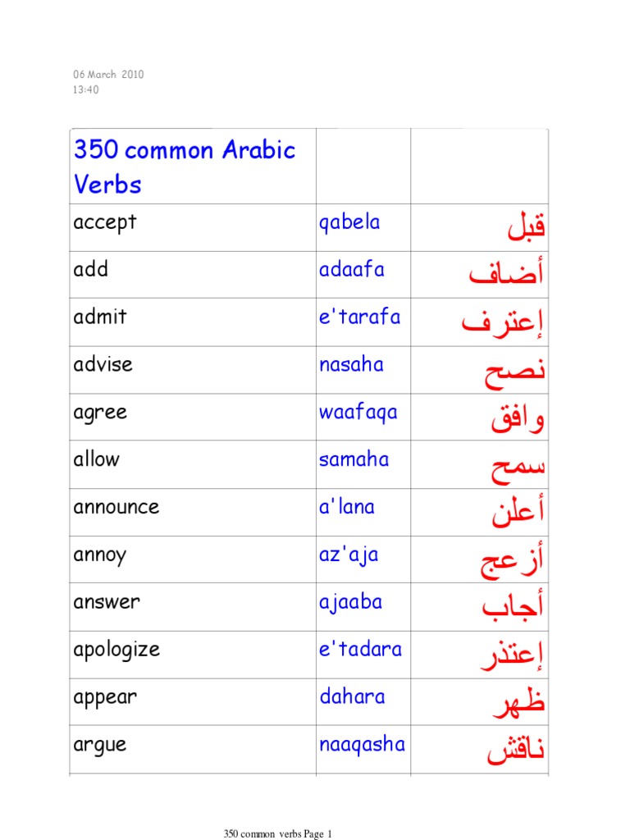
Task: Click the footer "350 common verbs Page 1"
Action: pyautogui.click(x=277, y=834)
